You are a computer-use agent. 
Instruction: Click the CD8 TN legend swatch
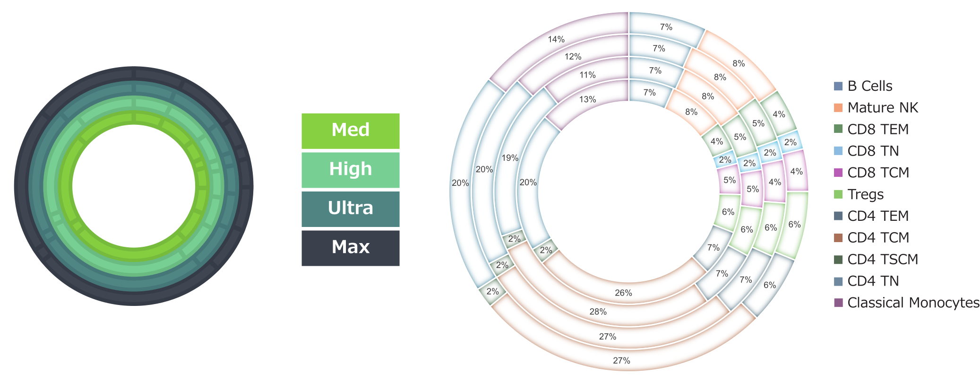838,151
